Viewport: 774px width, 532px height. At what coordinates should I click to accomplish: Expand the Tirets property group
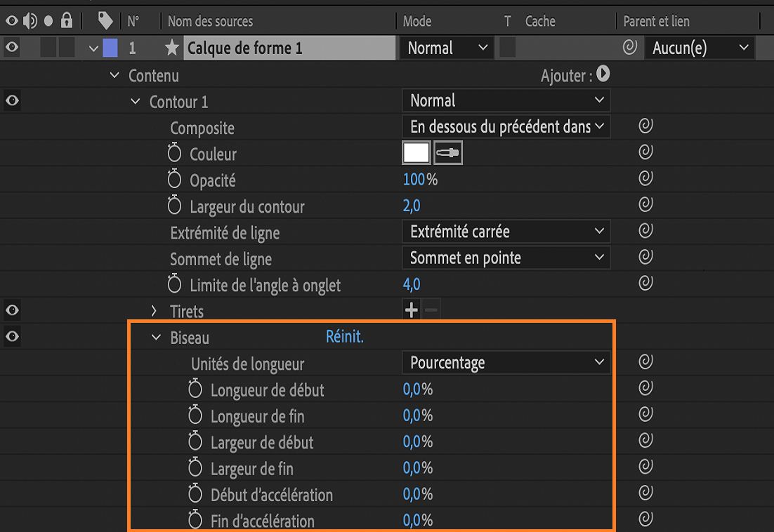155,310
